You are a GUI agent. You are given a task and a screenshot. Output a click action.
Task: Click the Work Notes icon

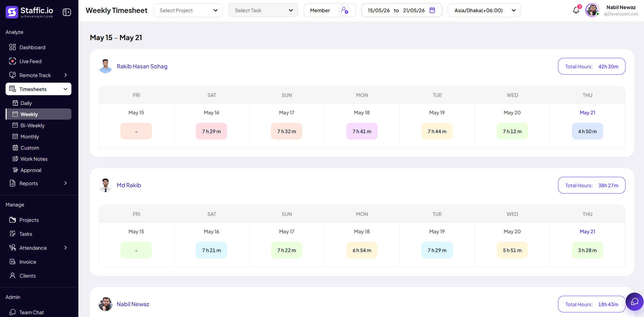(x=15, y=159)
